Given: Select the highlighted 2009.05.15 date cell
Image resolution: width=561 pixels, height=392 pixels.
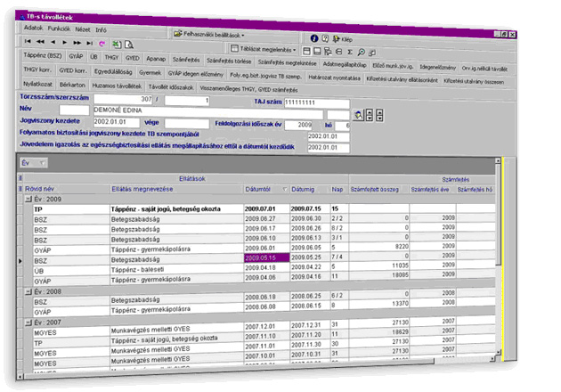Looking at the screenshot, I should [265, 257].
